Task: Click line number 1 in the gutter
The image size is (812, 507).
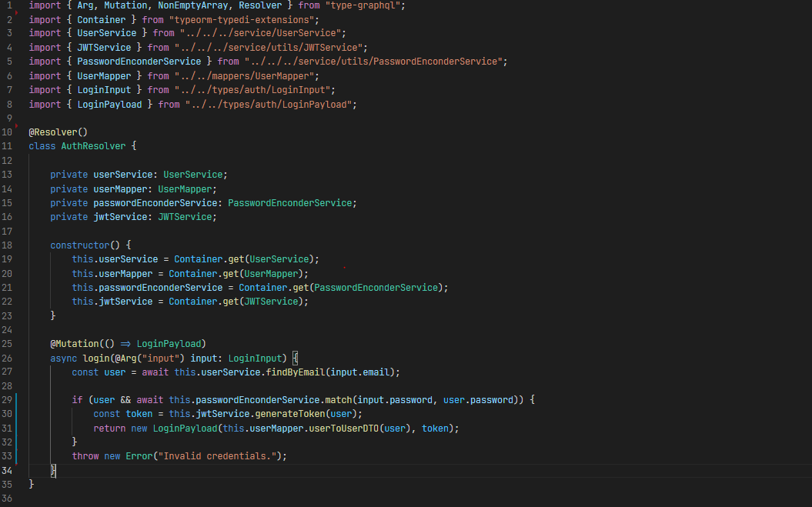Action: click(x=9, y=5)
